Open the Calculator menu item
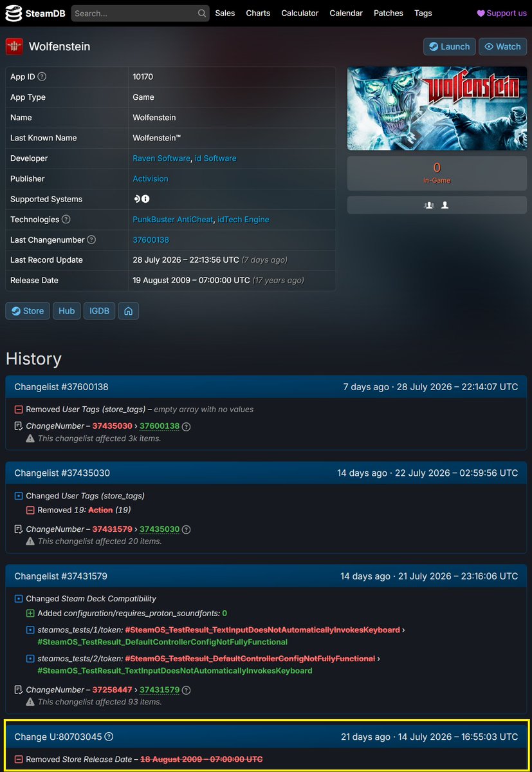Screen dimensions: 532x772 pos(300,14)
